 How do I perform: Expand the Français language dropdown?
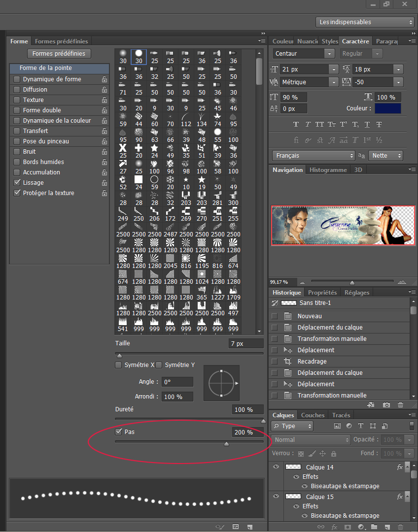point(313,156)
